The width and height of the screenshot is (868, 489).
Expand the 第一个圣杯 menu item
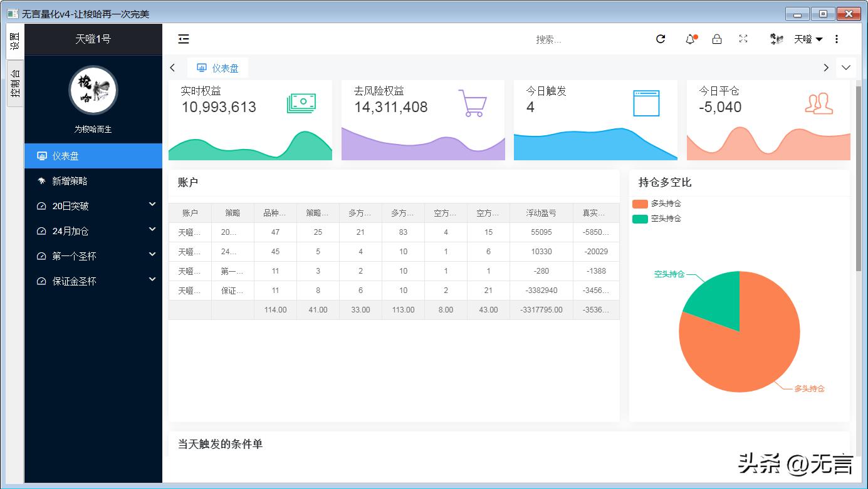69,256
